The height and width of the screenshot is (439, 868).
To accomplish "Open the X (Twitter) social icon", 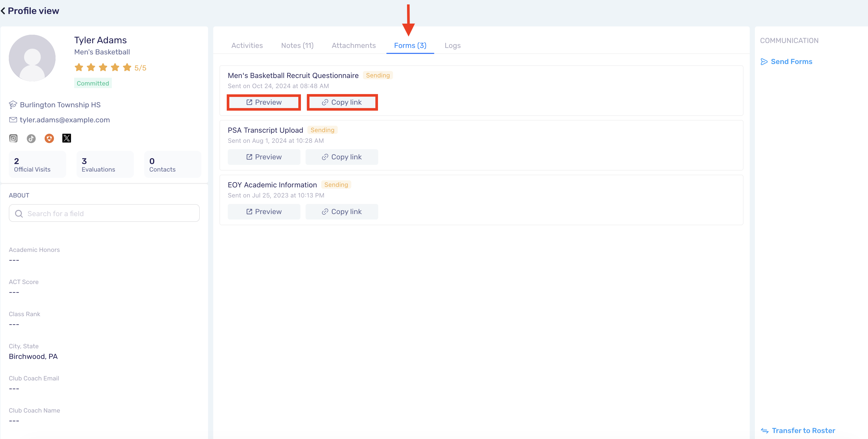I will [67, 138].
